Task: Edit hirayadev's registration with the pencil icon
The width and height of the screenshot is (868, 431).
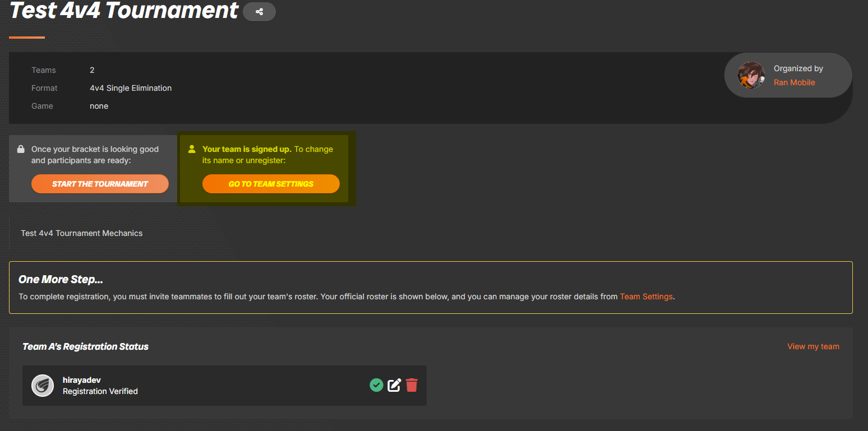Action: click(394, 385)
